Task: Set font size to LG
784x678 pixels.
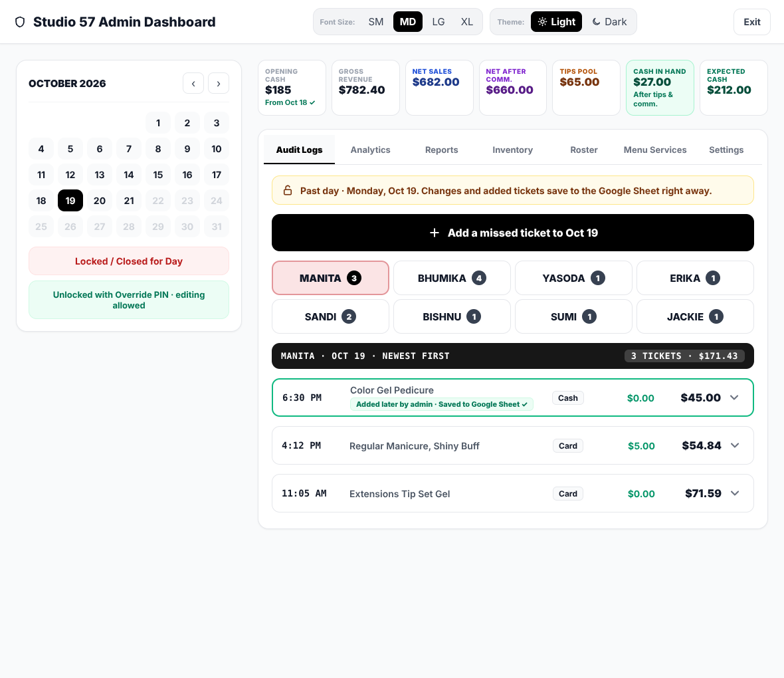Action: click(439, 22)
